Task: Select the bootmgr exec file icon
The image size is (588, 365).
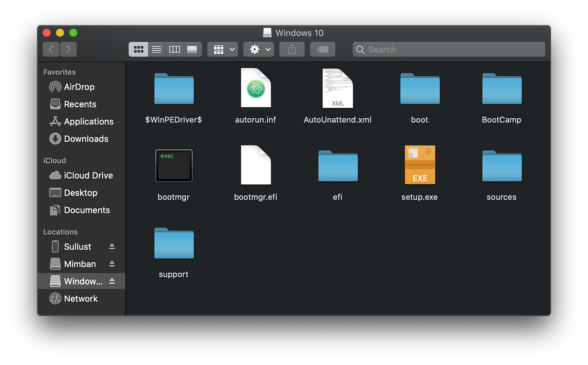Action: 174,166
